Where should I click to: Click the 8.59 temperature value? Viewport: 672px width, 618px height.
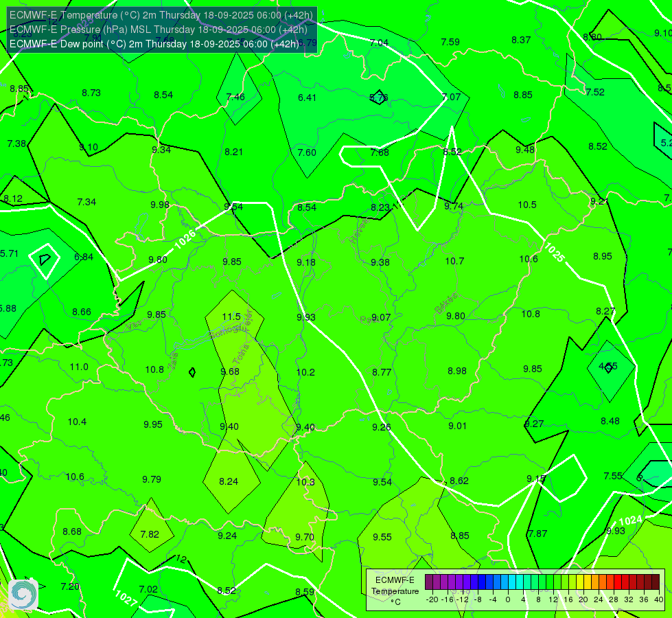[305, 591]
